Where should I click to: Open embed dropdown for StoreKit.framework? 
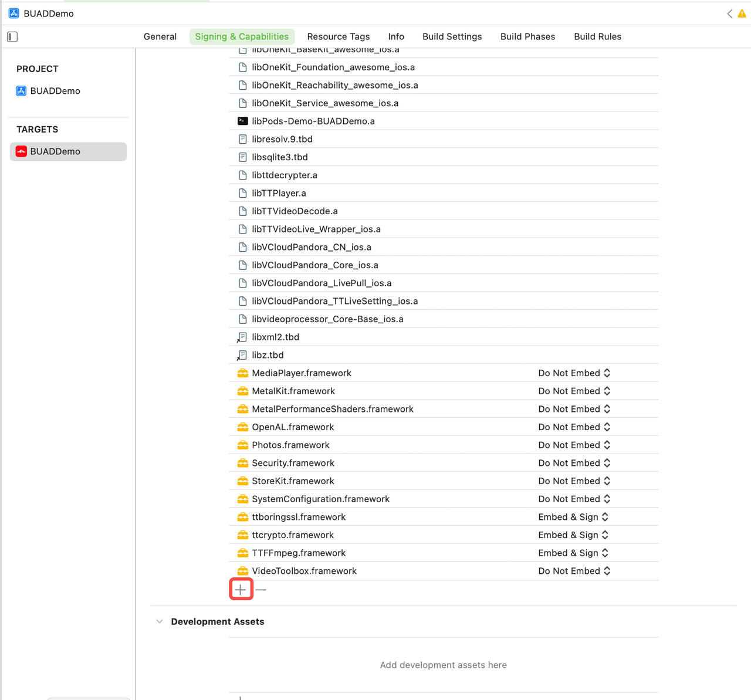point(574,481)
